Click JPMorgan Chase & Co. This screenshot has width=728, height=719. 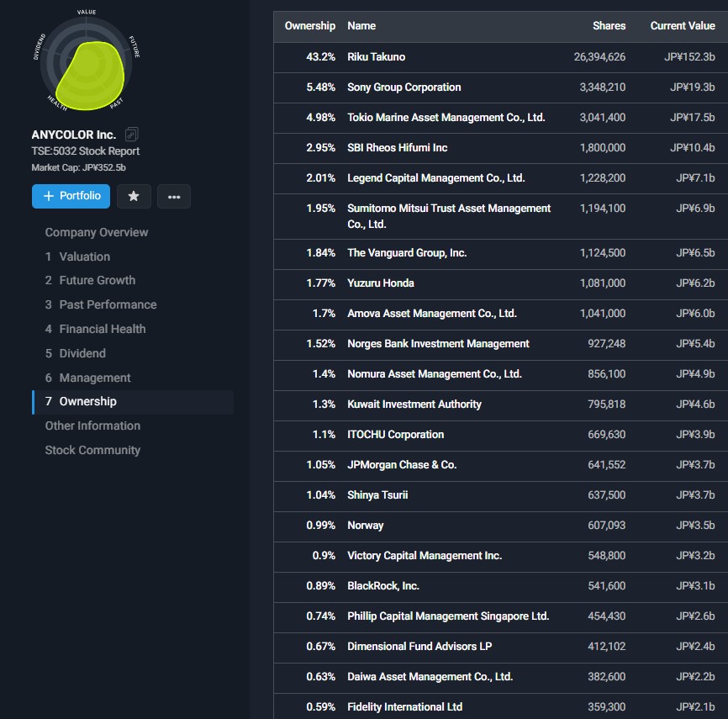point(402,464)
